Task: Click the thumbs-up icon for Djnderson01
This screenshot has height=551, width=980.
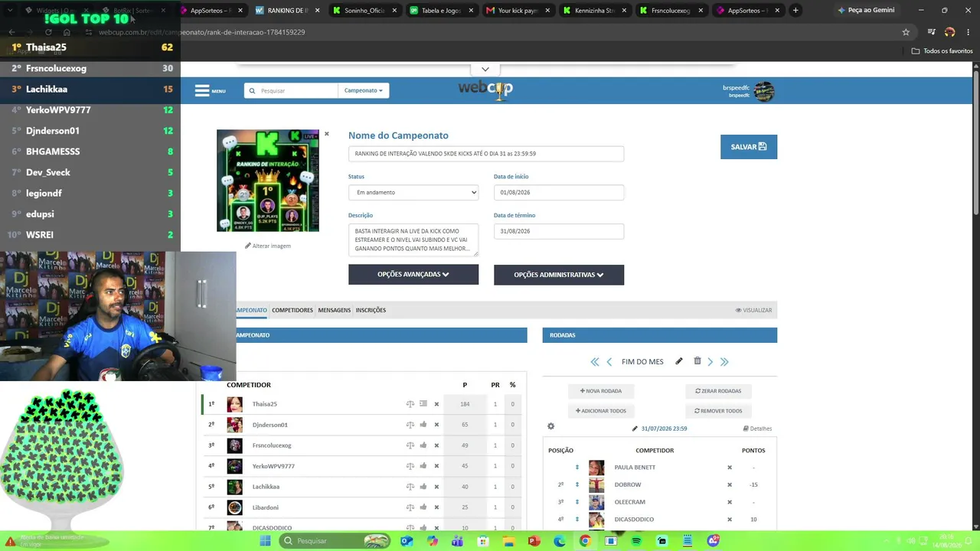Action: (x=423, y=425)
